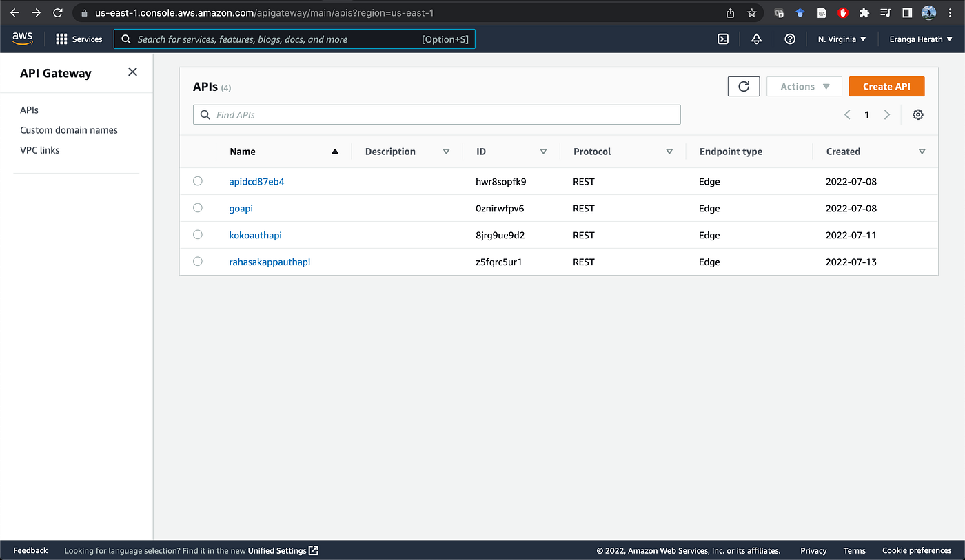Click created date 2022-07-11
This screenshot has width=965, height=560.
coord(851,235)
